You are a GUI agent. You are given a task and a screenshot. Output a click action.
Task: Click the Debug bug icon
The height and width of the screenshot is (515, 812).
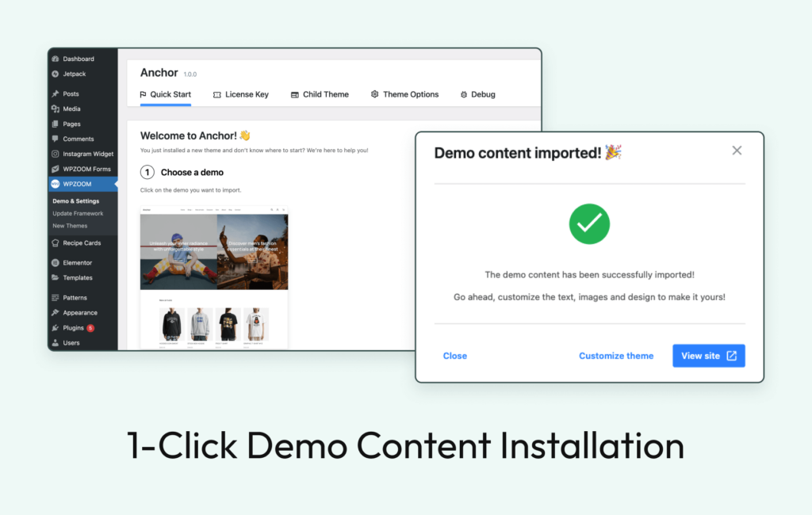pos(463,95)
